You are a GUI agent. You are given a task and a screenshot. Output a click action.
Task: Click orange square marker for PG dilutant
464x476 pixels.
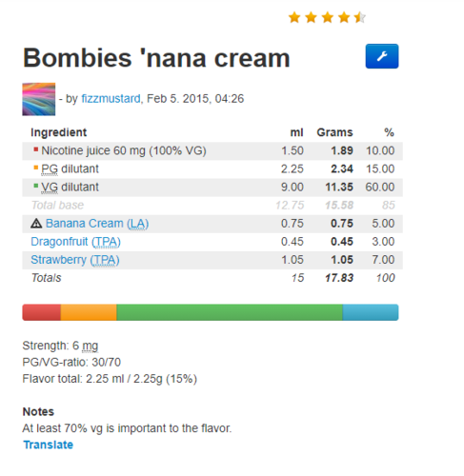click(36, 168)
